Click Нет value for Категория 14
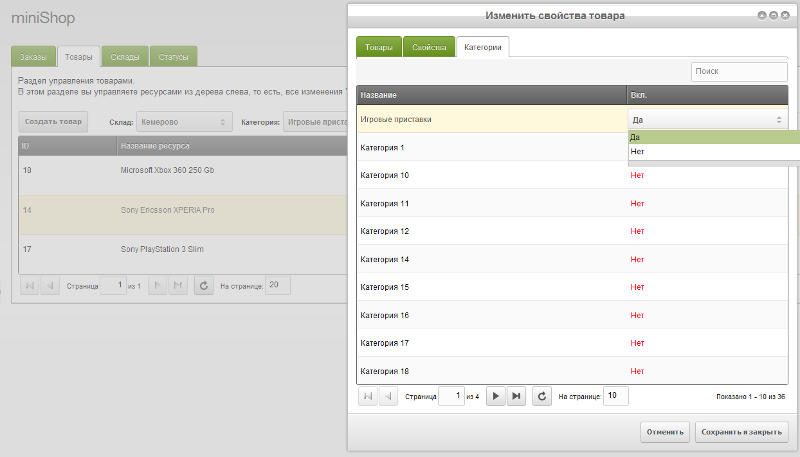The height and width of the screenshot is (457, 800). point(637,259)
